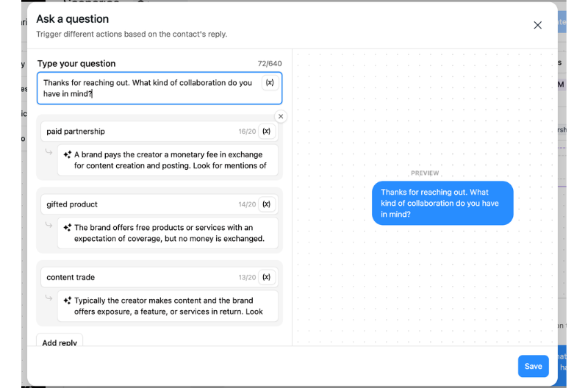
Task: Insert variable into paid partnership reply
Action: (x=266, y=132)
